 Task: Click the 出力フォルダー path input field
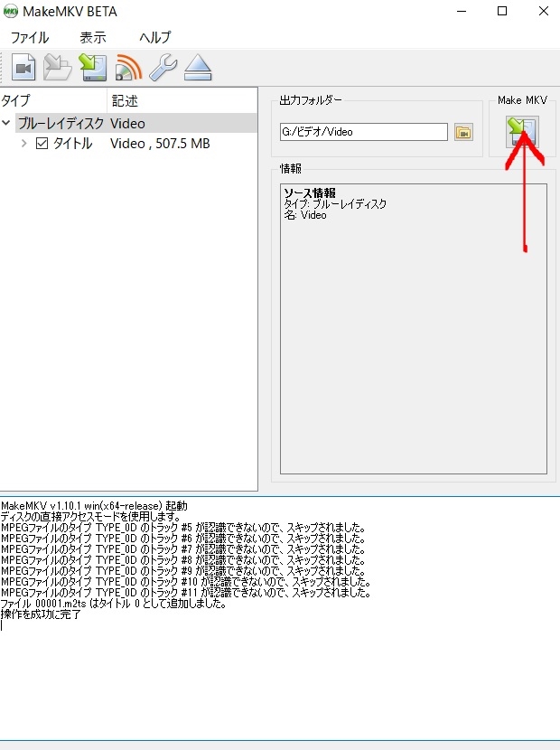(x=364, y=132)
